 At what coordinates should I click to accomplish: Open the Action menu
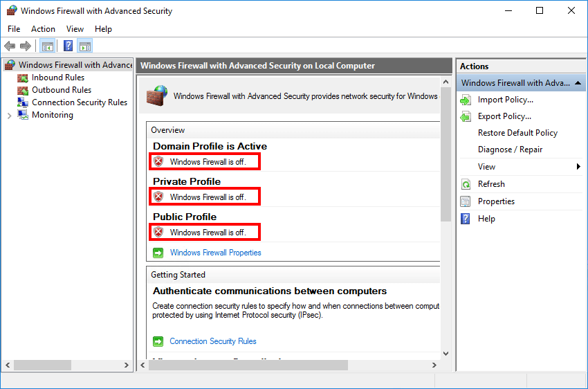tap(43, 29)
